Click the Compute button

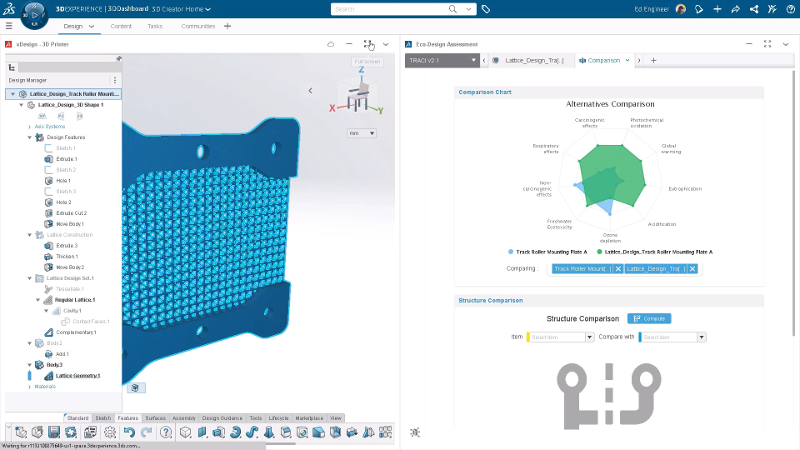point(649,318)
